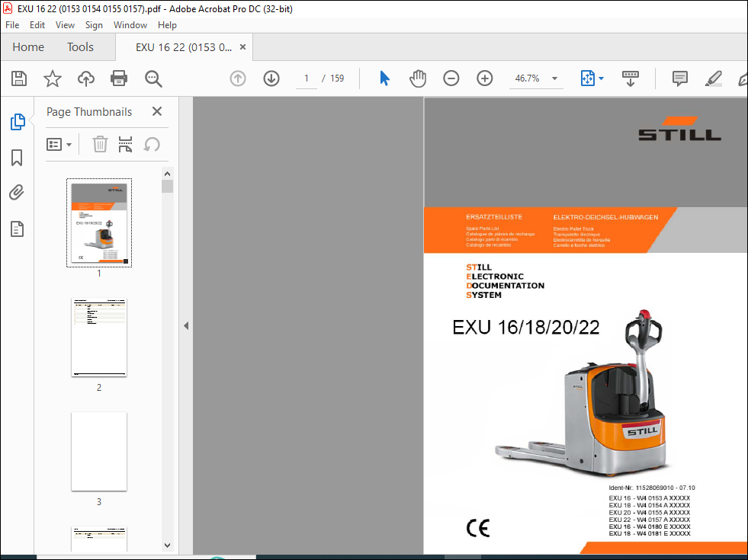This screenshot has height=560, width=748.
Task: Choose the Selection arrow tool
Action: 384,78
